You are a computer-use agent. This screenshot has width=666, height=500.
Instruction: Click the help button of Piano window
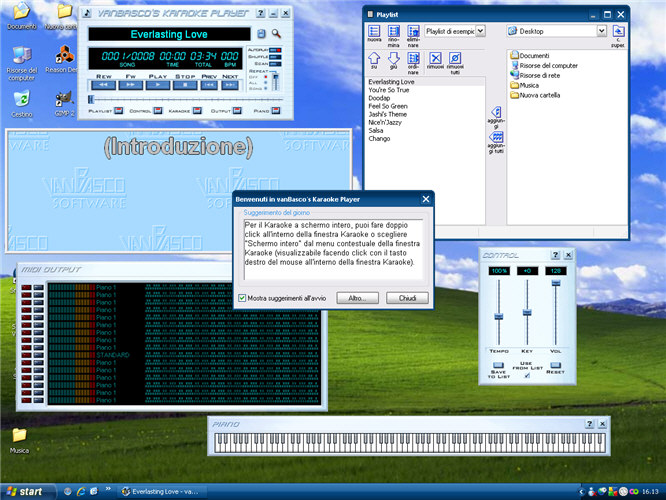tap(589, 424)
